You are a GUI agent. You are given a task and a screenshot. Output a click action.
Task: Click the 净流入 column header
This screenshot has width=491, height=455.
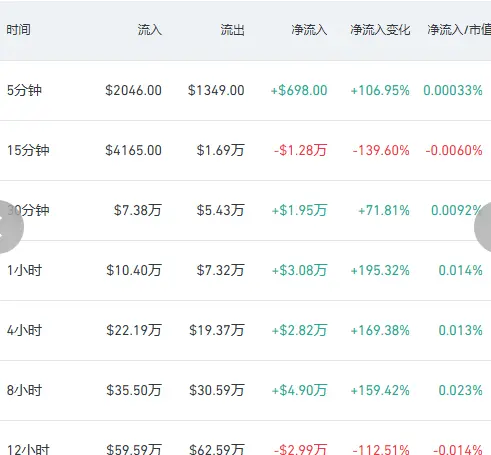click(x=309, y=30)
